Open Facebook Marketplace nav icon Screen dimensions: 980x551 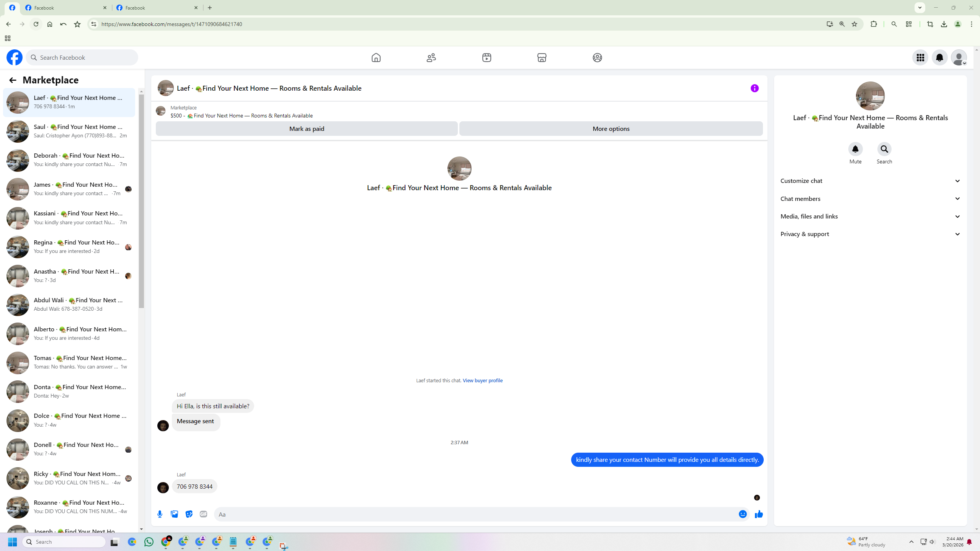pyautogui.click(x=542, y=57)
